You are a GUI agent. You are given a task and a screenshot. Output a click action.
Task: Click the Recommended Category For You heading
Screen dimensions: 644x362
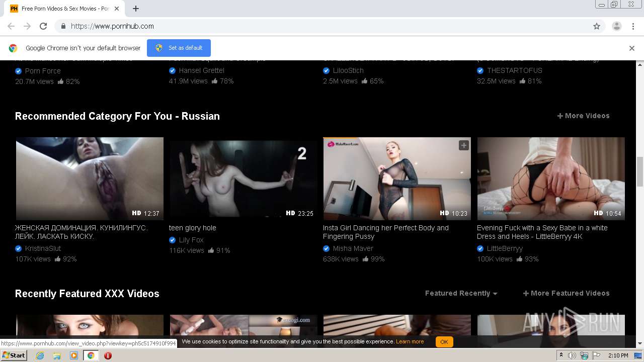pos(117,116)
